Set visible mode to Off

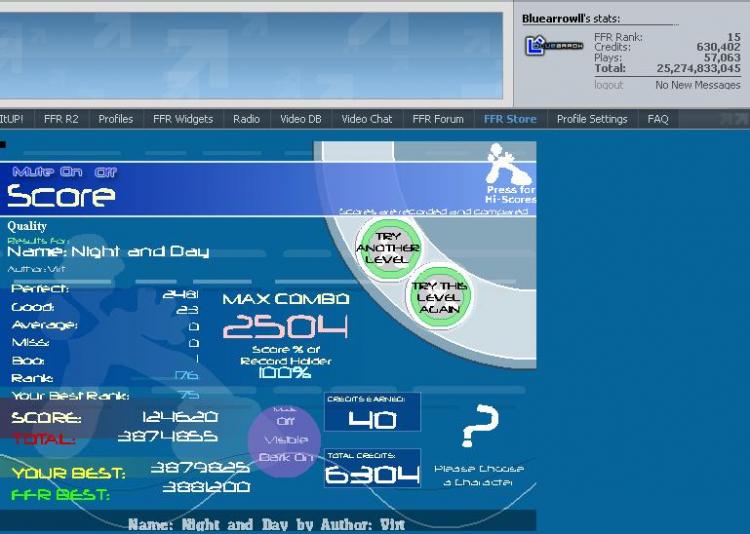(x=285, y=422)
